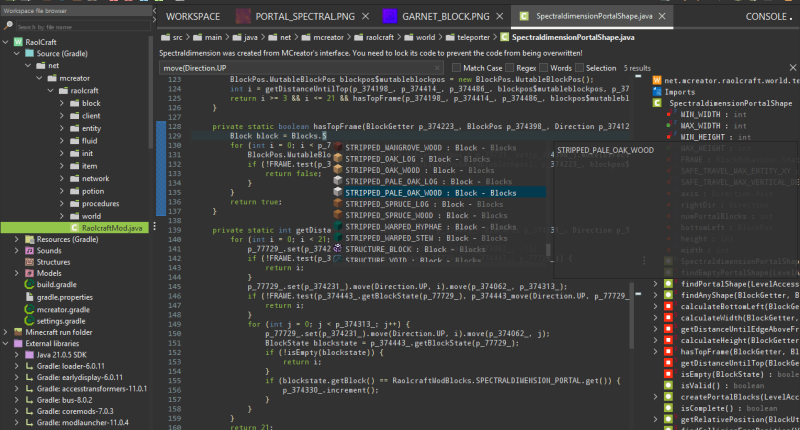This screenshot has height=430, width=800.
Task: Collapse the RaolCraft root node
Action: click(6, 42)
